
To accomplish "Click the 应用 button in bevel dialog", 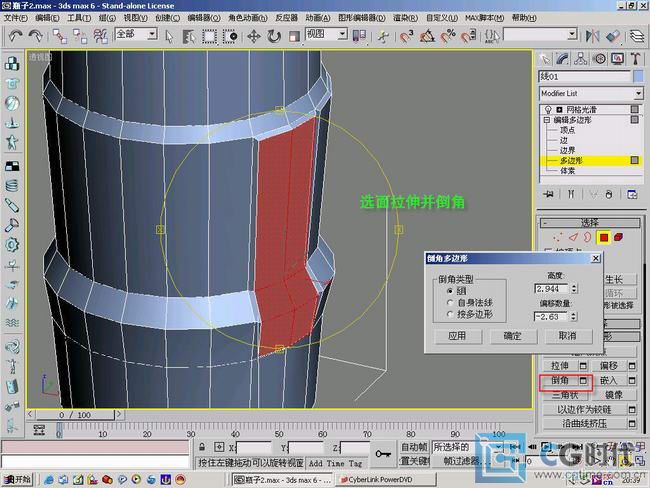I will pyautogui.click(x=458, y=336).
